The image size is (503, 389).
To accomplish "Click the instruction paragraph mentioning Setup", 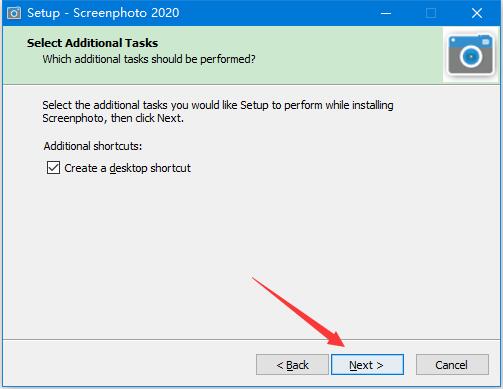I will pyautogui.click(x=218, y=111).
